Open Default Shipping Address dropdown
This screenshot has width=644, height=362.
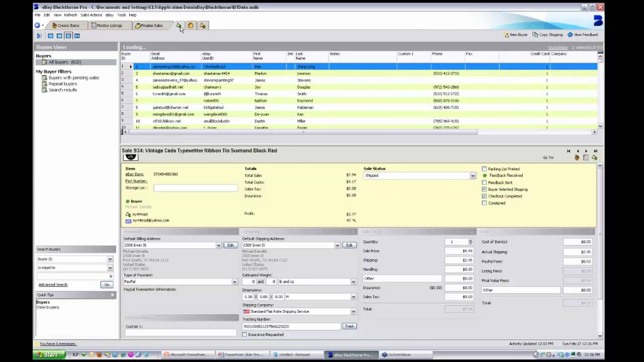point(337,245)
